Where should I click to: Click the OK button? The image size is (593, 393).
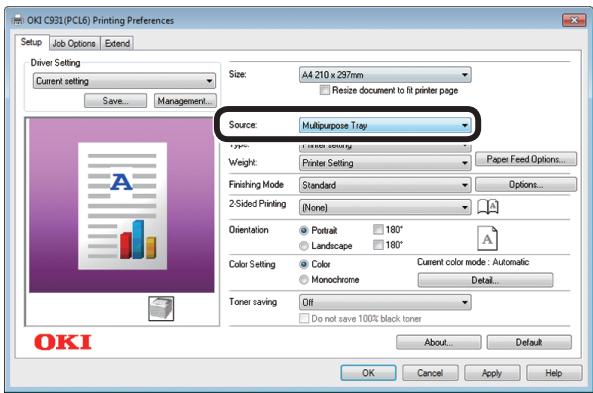368,373
